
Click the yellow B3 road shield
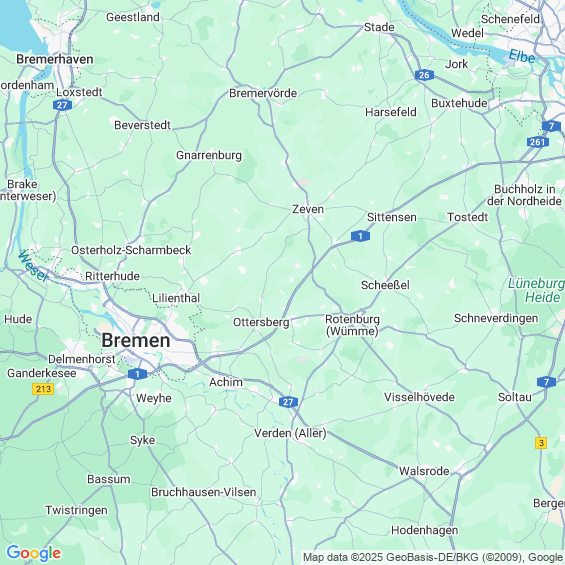541,442
